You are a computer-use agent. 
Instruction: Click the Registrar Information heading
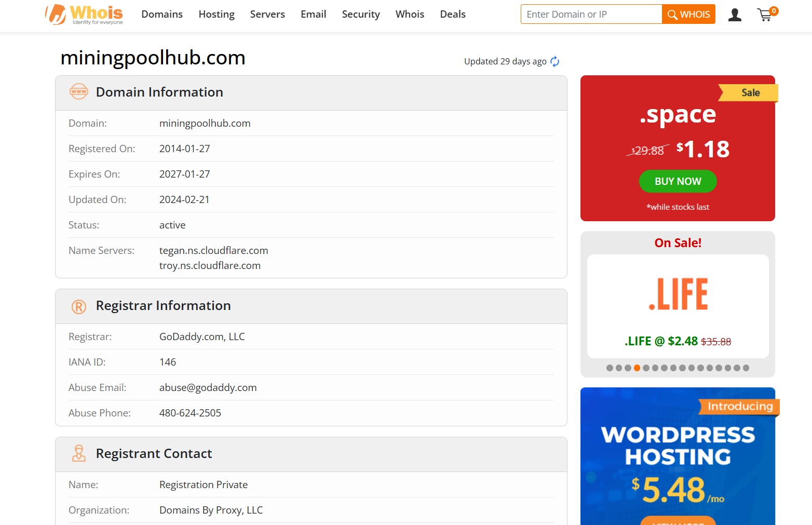(164, 305)
